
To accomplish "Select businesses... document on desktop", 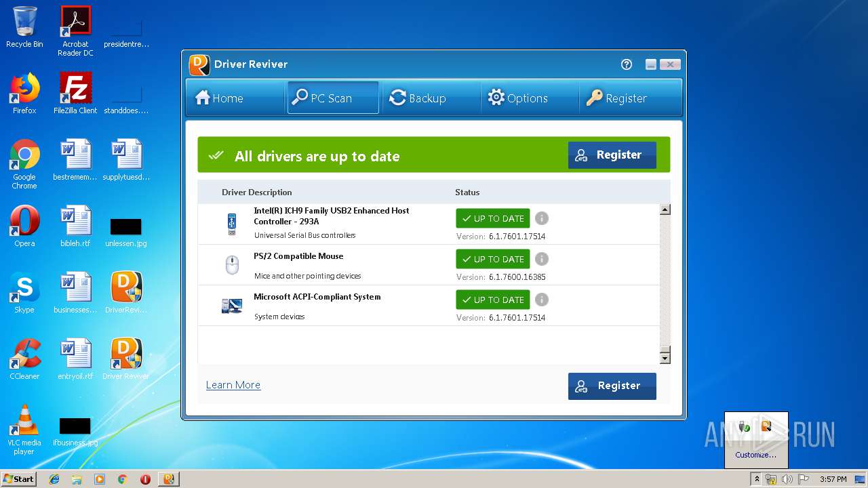I will tap(75, 293).
